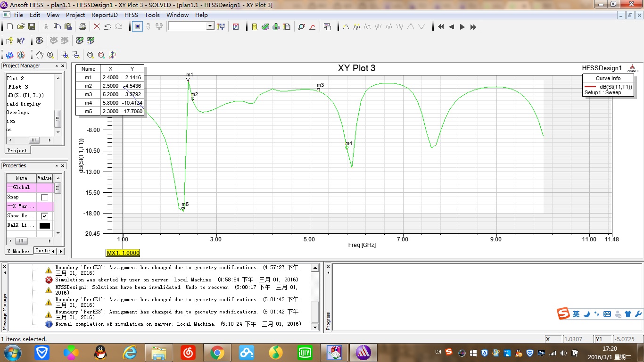The height and width of the screenshot is (362, 644).
Task: Click the red curve plot report icon
Action: point(312,26)
